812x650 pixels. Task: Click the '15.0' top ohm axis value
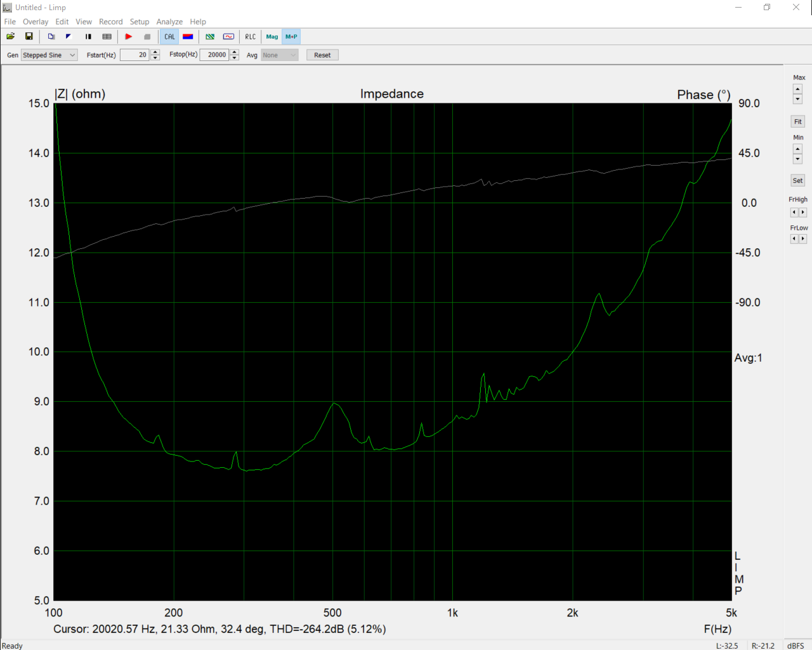pyautogui.click(x=39, y=103)
